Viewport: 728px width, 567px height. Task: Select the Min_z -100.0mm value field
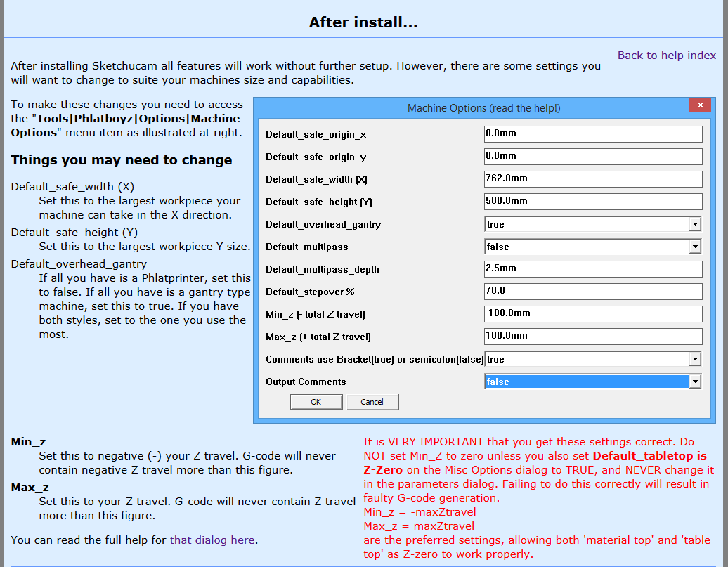[x=592, y=313]
